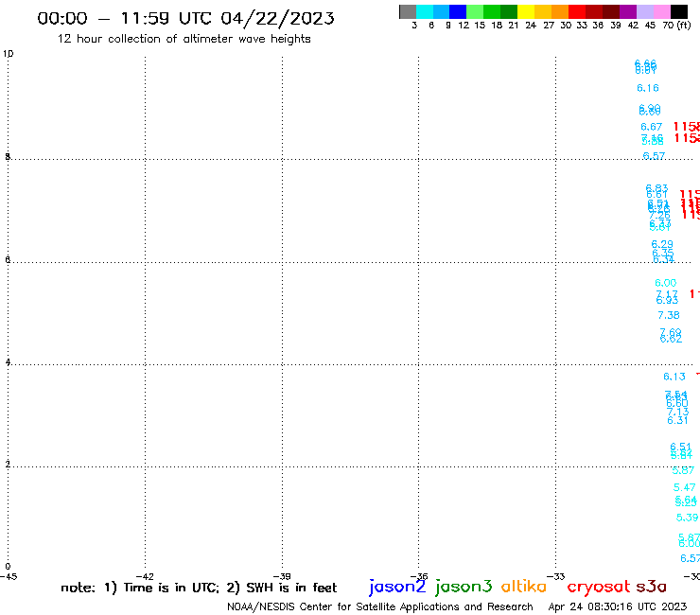Select the black swatch at the color bar end
This screenshot has width=700, height=615.
click(x=678, y=11)
